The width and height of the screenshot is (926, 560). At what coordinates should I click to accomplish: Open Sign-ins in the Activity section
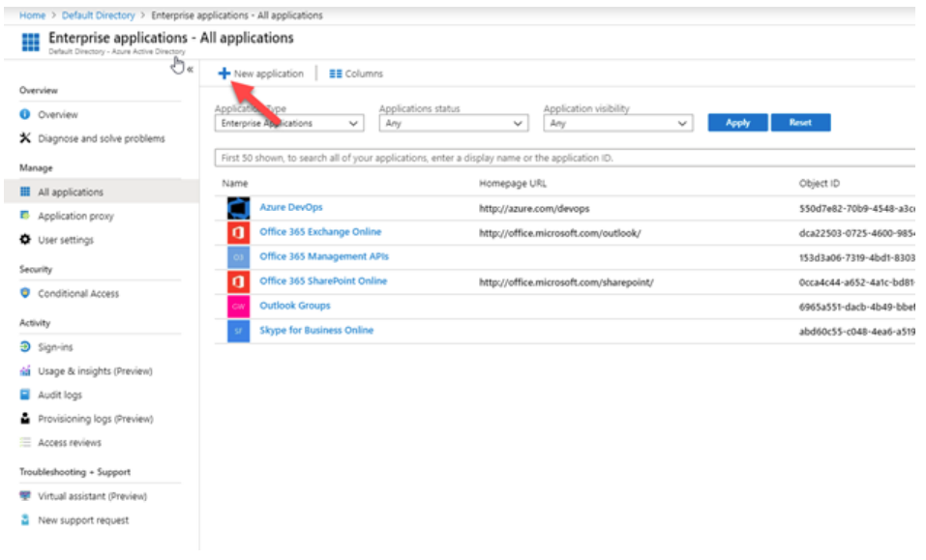coord(55,347)
